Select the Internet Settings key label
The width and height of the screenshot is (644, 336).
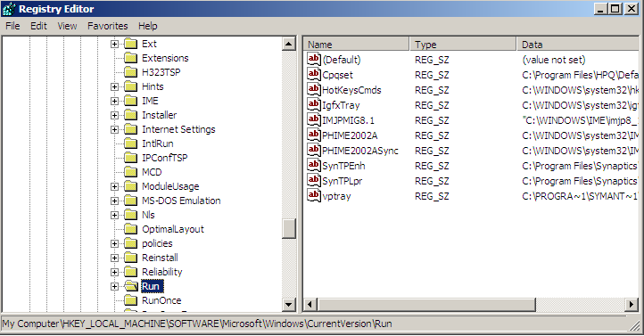pyautogui.click(x=178, y=129)
